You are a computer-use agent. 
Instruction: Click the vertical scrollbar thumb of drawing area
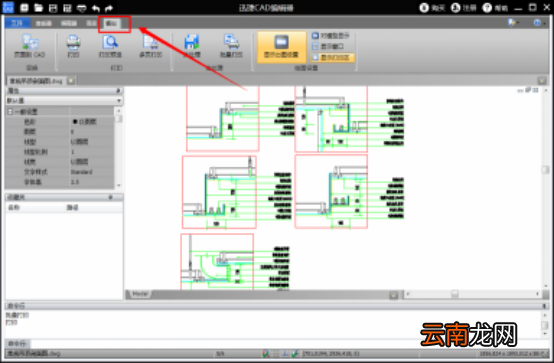(x=545, y=170)
